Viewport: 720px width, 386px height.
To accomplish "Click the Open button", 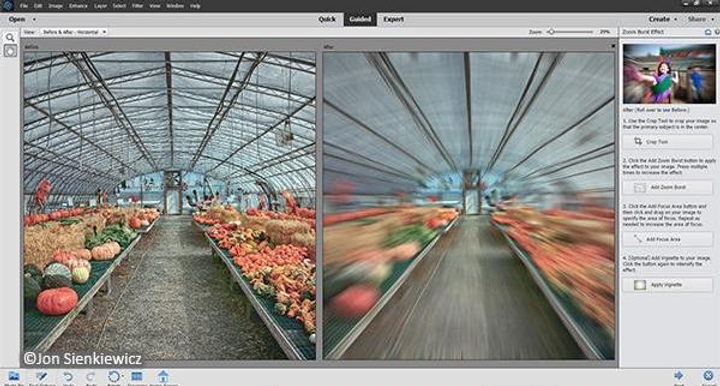I will 17,19.
